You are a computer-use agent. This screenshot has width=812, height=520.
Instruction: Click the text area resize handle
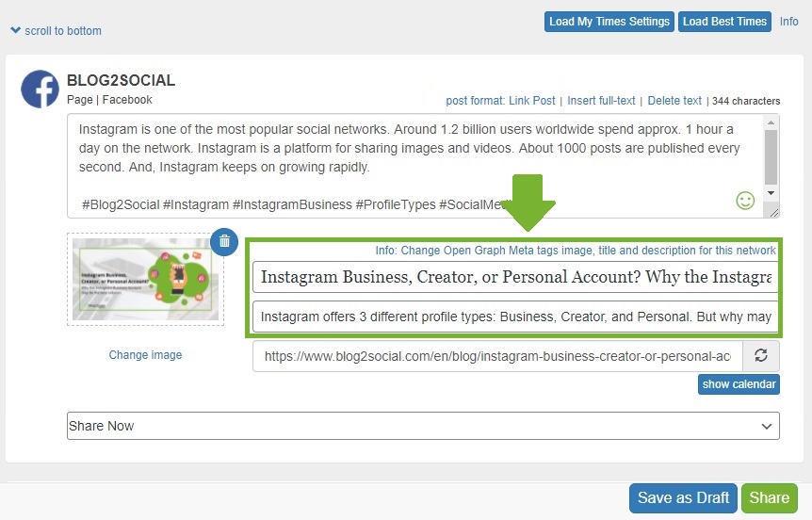(x=773, y=213)
